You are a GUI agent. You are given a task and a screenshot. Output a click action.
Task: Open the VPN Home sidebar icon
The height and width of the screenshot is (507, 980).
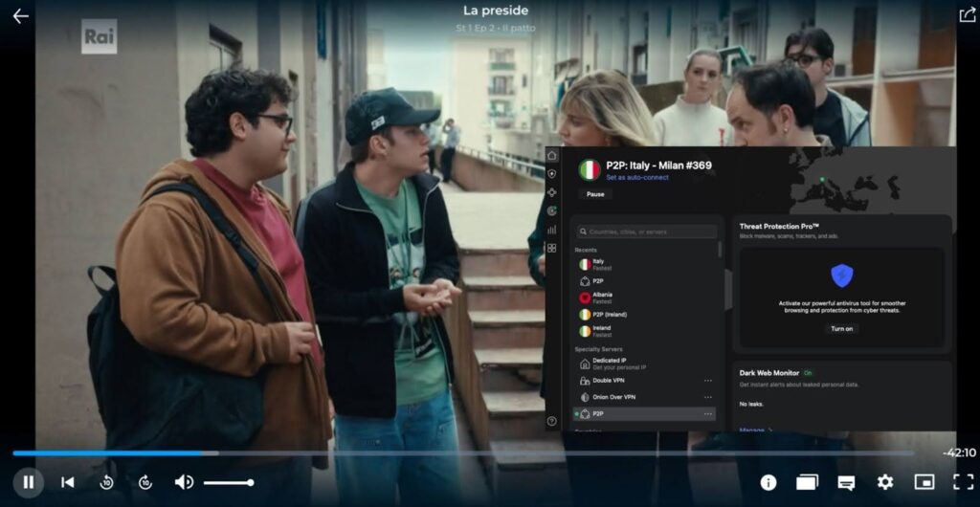tap(552, 155)
